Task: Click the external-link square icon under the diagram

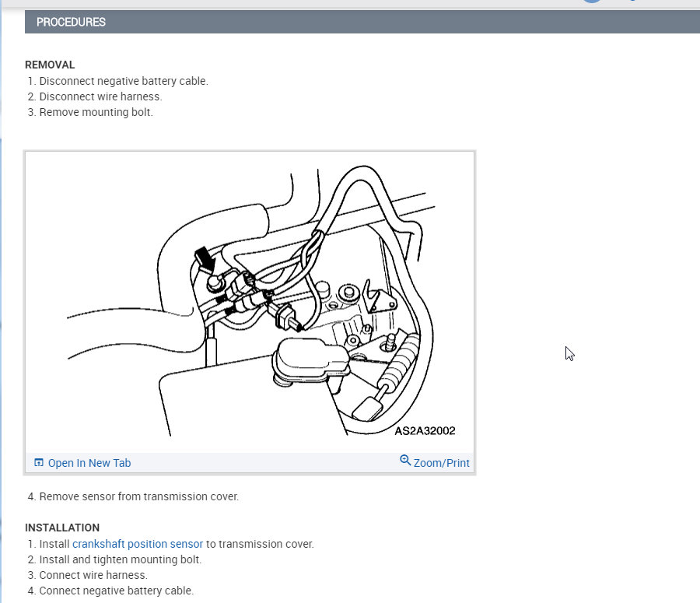Action: [x=39, y=461]
